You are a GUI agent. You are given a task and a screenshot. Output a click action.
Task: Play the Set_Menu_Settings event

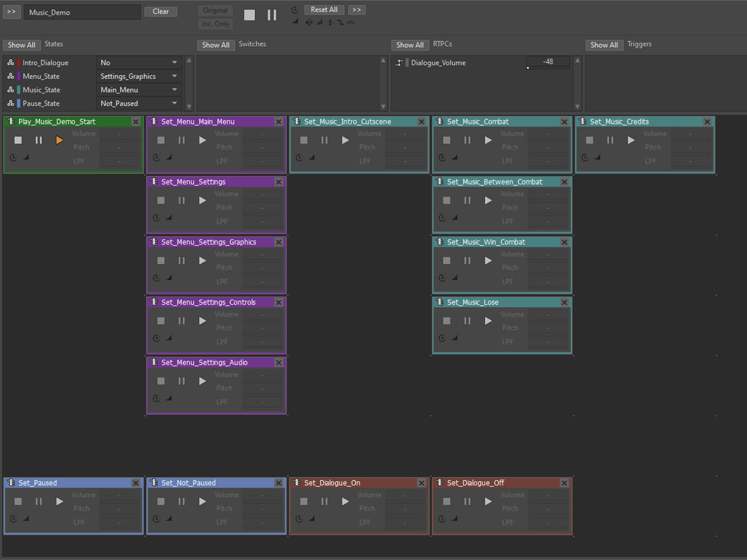coord(202,200)
